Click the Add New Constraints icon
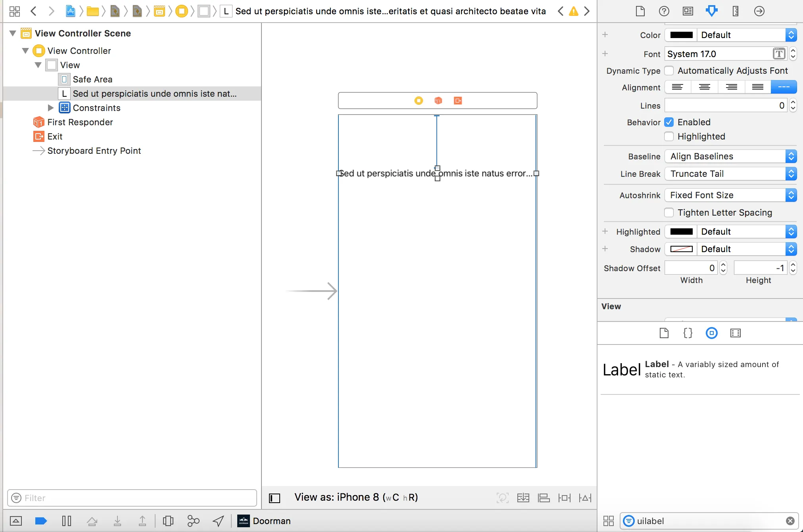 564,498
